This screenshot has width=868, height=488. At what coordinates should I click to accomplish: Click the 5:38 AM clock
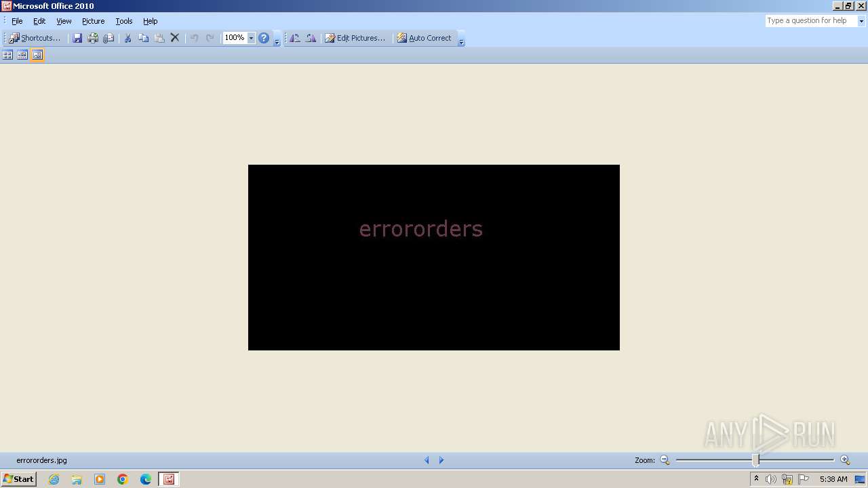coord(833,479)
